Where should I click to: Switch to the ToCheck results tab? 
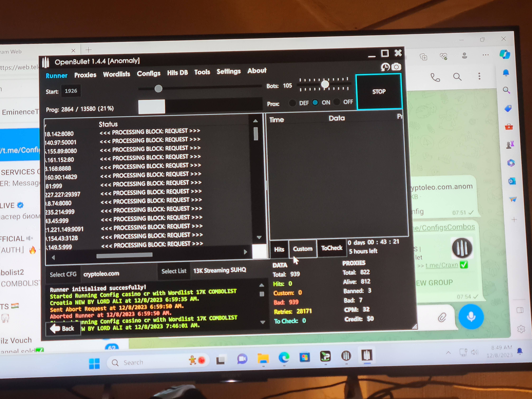click(x=332, y=248)
